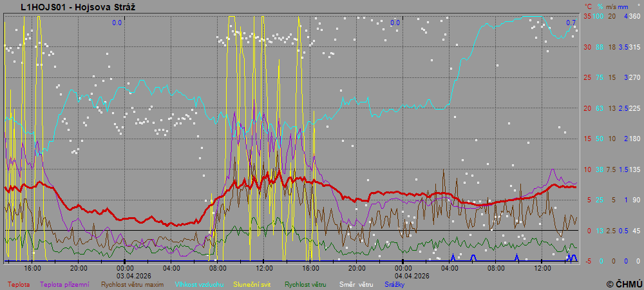Image resolution: width=644 pixels, height=290 pixels.
Task: Click the © ČHMÚ copyright text
Action: (x=623, y=284)
